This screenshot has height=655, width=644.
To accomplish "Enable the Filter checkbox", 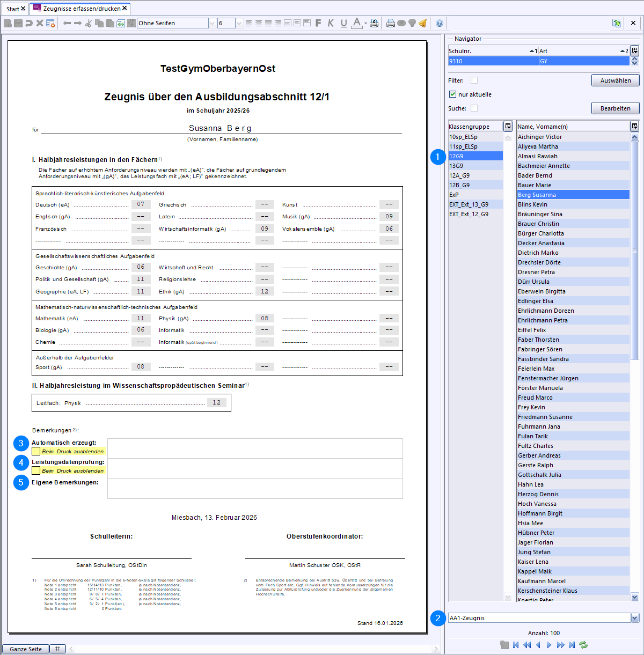I will coord(474,80).
